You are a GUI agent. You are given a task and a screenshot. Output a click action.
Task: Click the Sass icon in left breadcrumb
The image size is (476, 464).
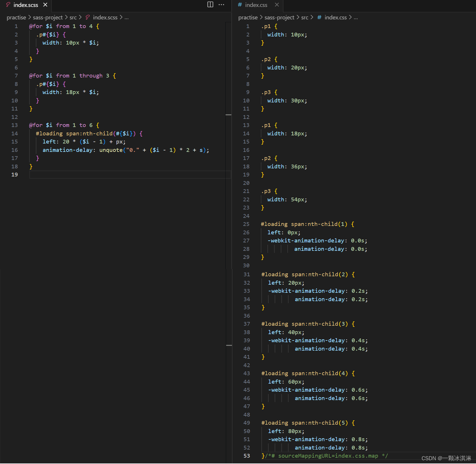tap(88, 17)
